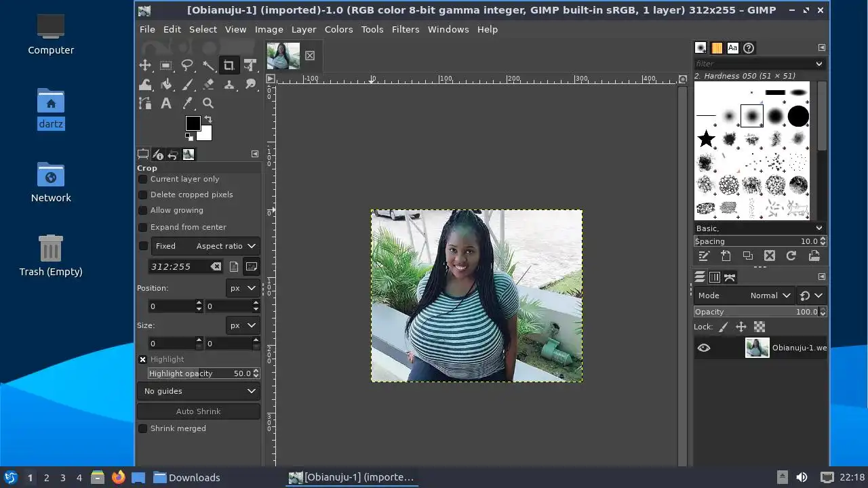Refresh the brushes list
Image resolution: width=868 pixels, height=488 pixels.
791,256
